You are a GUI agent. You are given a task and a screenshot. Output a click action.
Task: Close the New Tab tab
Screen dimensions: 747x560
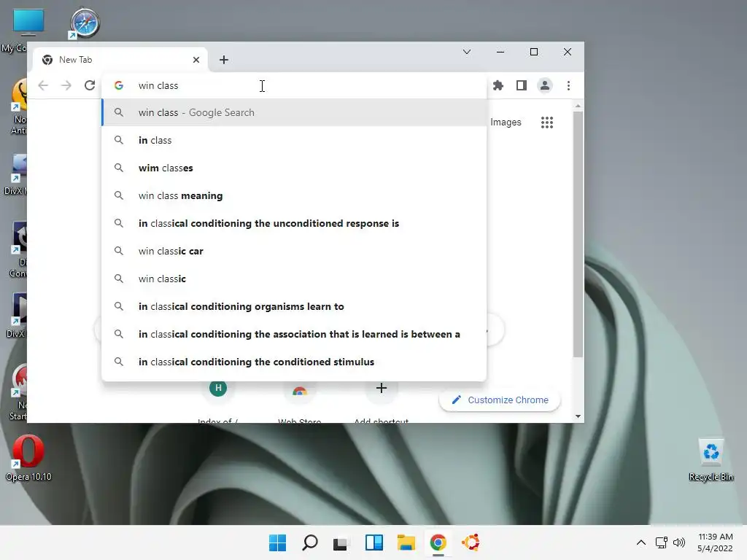click(x=196, y=60)
